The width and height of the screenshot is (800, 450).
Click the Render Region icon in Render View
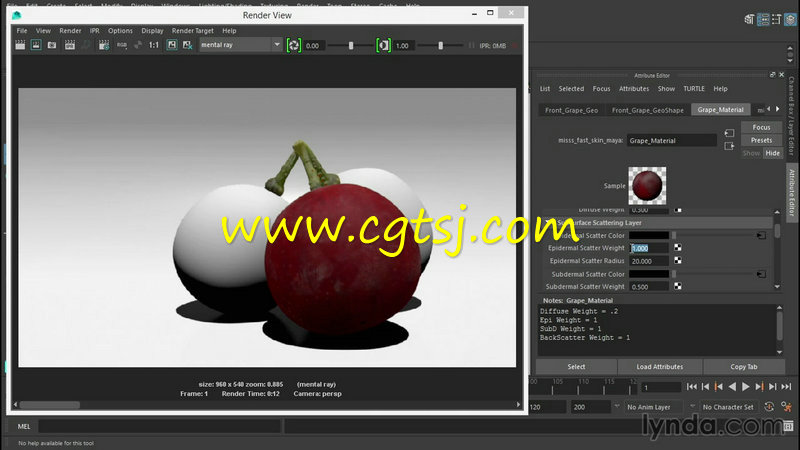pyautogui.click(x=36, y=45)
